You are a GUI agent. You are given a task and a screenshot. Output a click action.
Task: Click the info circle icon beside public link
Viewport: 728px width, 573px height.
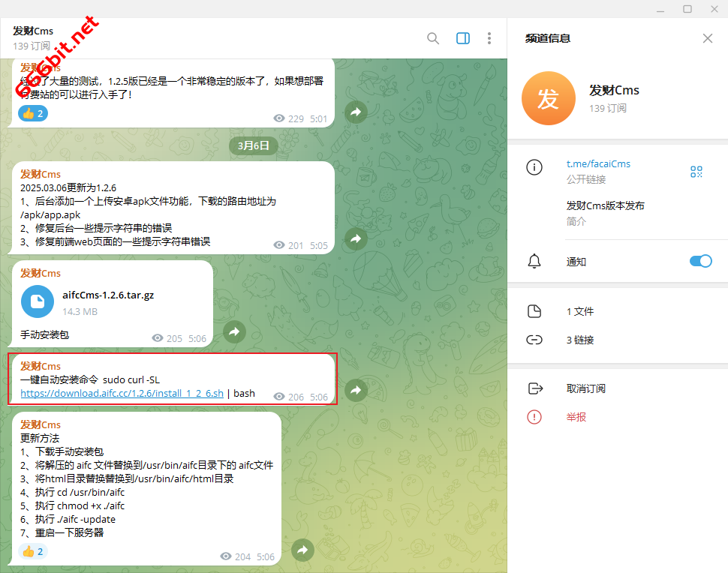pos(534,167)
